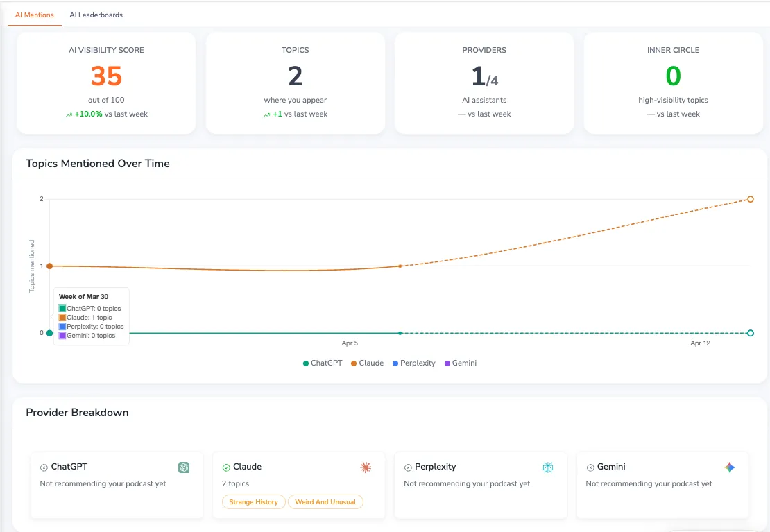The height and width of the screenshot is (532, 770).
Task: Click the Perplexity logo icon
Action: (548, 467)
